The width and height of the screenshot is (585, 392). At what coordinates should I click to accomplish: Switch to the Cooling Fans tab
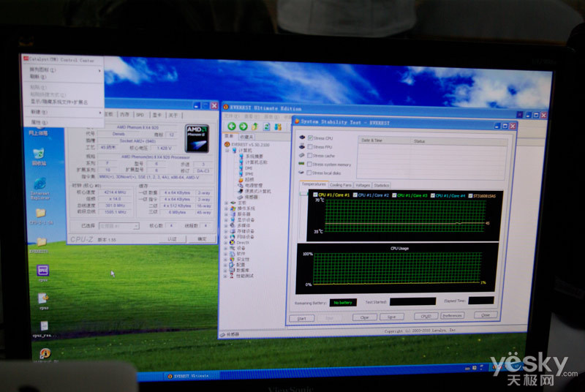[x=341, y=185]
